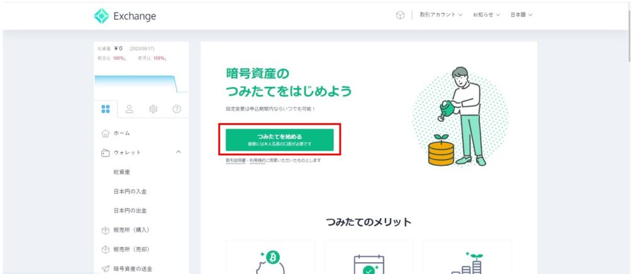Viewport: 644px width, 274px height.
Task: Click the piggy bank bitcoin icon
Action: point(269,263)
